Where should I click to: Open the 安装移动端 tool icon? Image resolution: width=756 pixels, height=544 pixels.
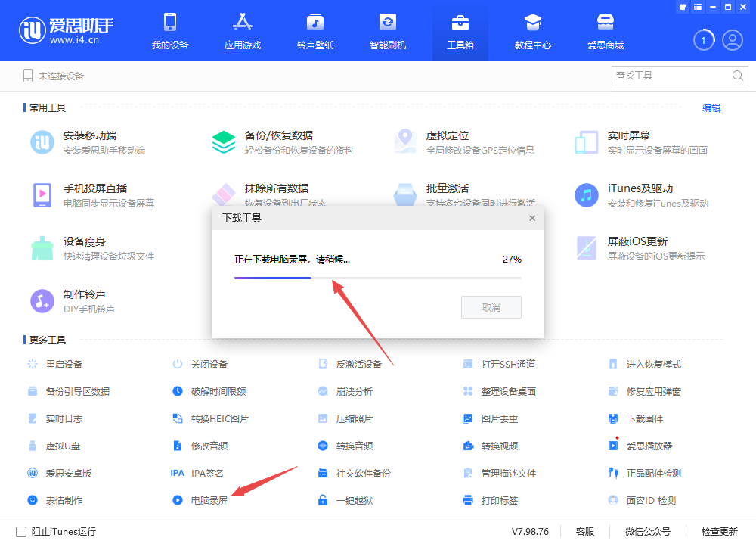click(x=42, y=142)
